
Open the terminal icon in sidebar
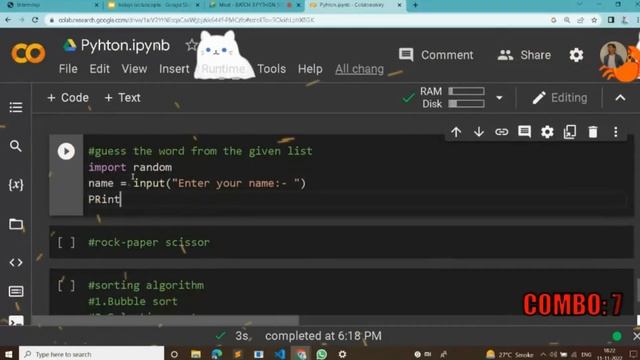[x=16, y=321]
